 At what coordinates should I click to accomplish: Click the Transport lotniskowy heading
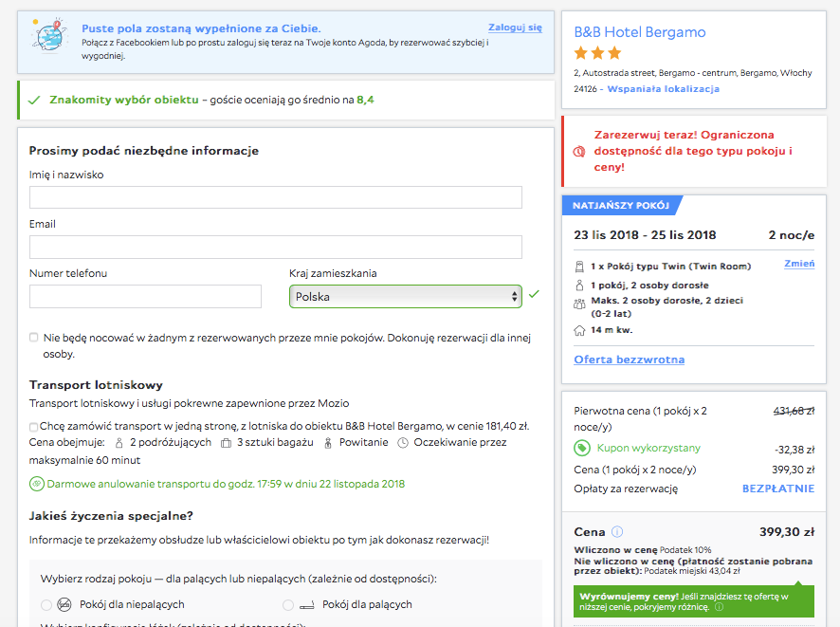pyautogui.click(x=96, y=385)
